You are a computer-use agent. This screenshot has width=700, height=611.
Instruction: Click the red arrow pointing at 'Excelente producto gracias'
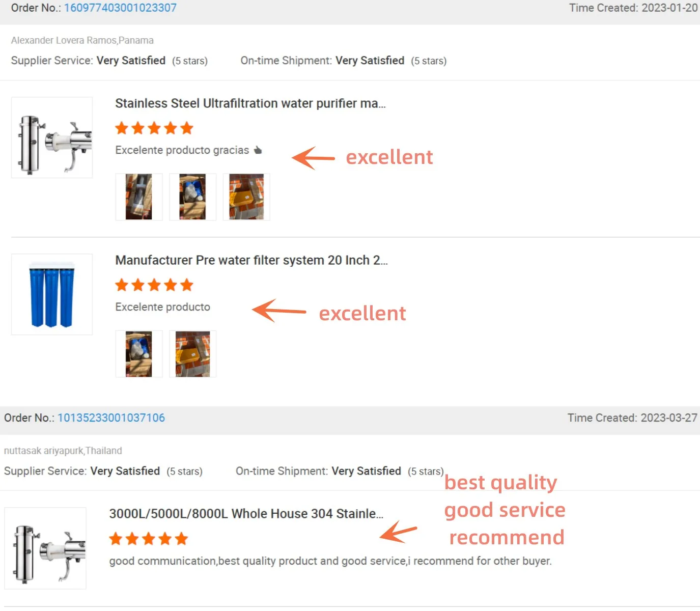(x=313, y=158)
